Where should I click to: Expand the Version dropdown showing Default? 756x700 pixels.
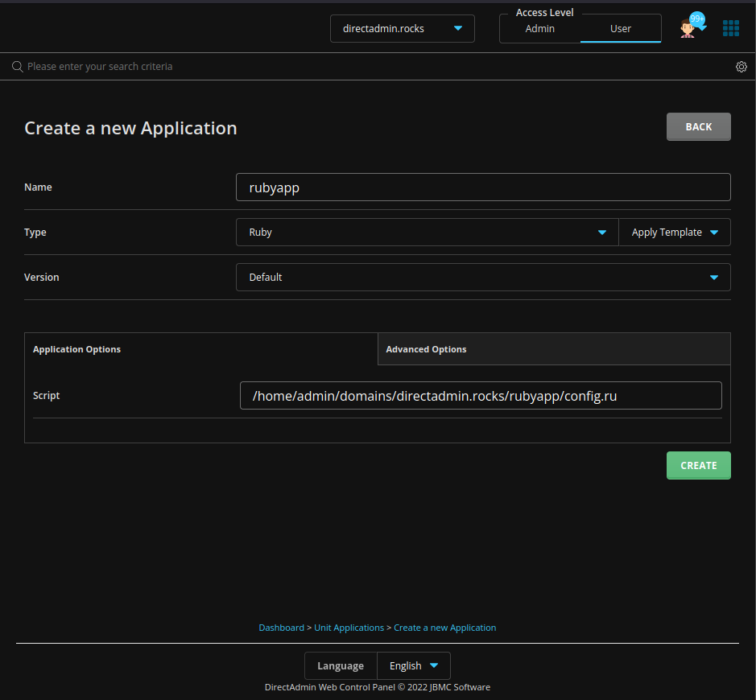[x=483, y=277]
